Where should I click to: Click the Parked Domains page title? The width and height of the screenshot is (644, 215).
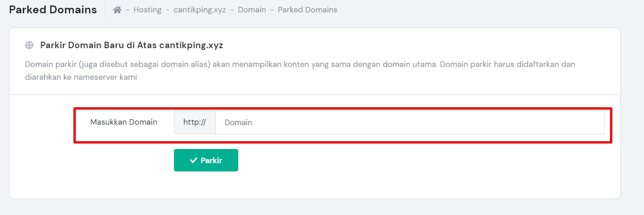click(53, 10)
